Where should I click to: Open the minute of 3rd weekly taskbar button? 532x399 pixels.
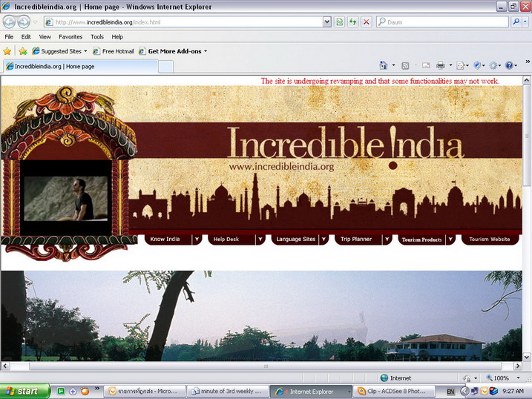tap(228, 391)
